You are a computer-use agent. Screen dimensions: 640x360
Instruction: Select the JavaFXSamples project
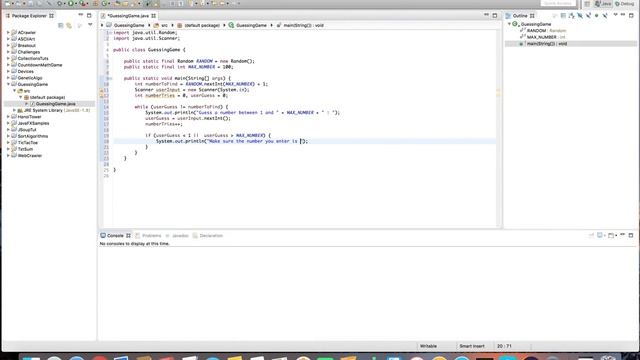(33, 123)
